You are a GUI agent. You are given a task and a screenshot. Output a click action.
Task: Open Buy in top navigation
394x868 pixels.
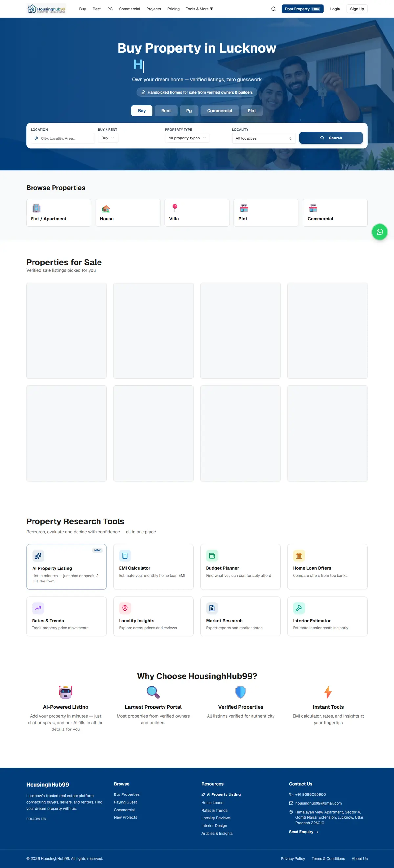coord(82,9)
